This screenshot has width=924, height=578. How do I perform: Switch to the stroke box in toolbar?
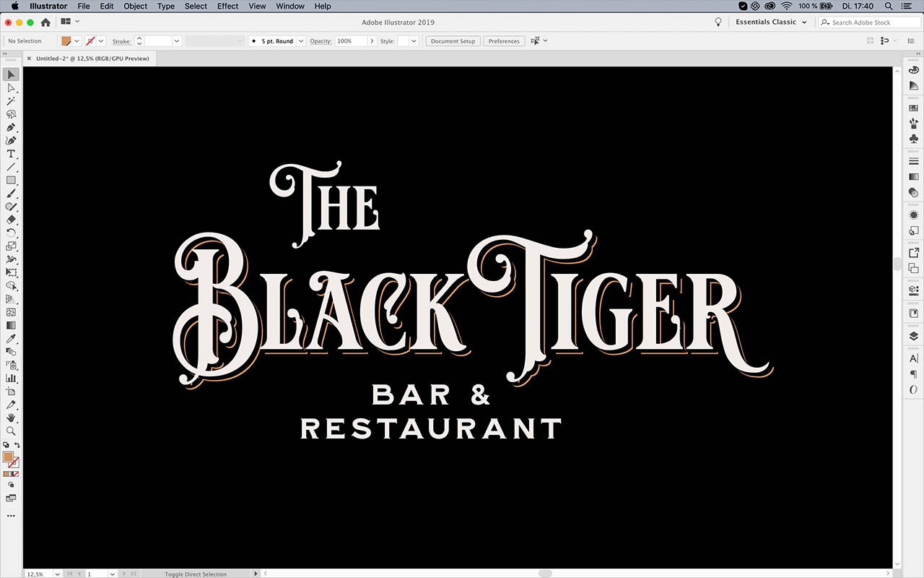pyautogui.click(x=14, y=462)
